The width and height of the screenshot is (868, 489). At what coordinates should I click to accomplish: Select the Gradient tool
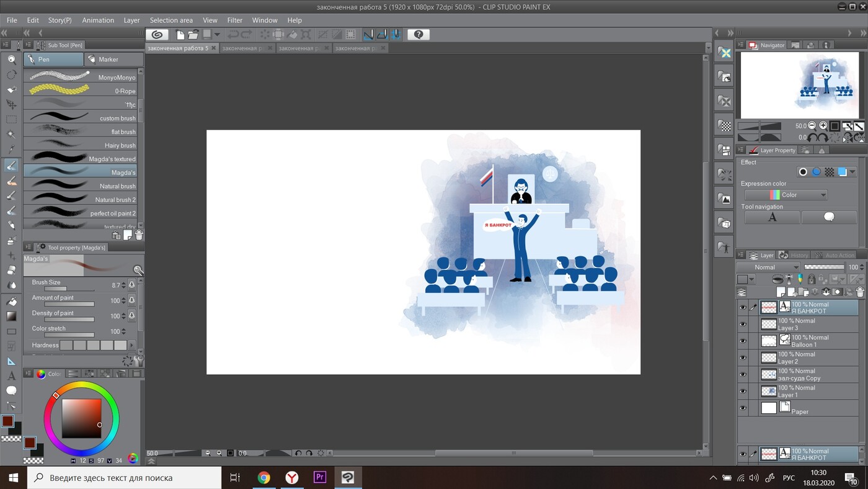[11, 316]
